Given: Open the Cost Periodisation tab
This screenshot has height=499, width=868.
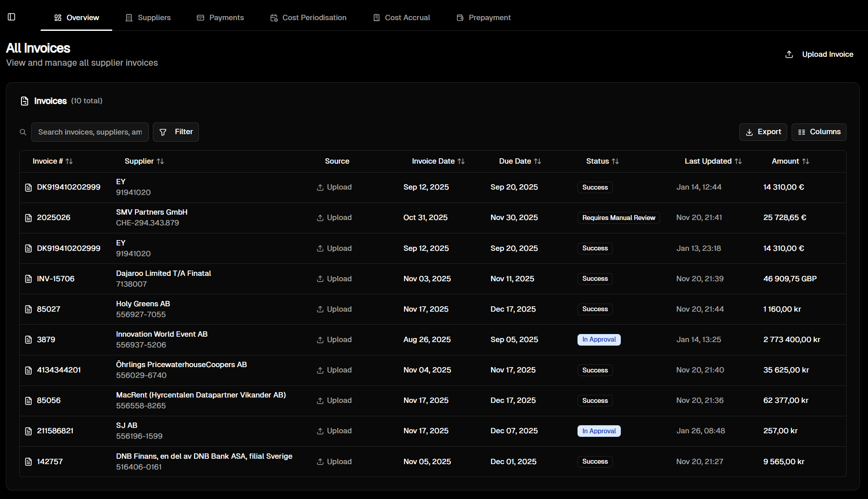Looking at the screenshot, I should [308, 18].
